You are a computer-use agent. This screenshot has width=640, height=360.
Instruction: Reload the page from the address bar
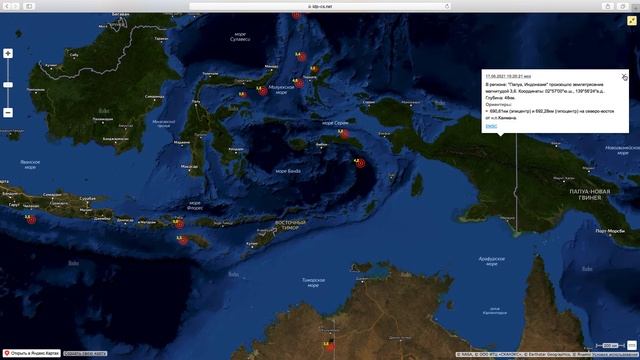[x=447, y=6]
